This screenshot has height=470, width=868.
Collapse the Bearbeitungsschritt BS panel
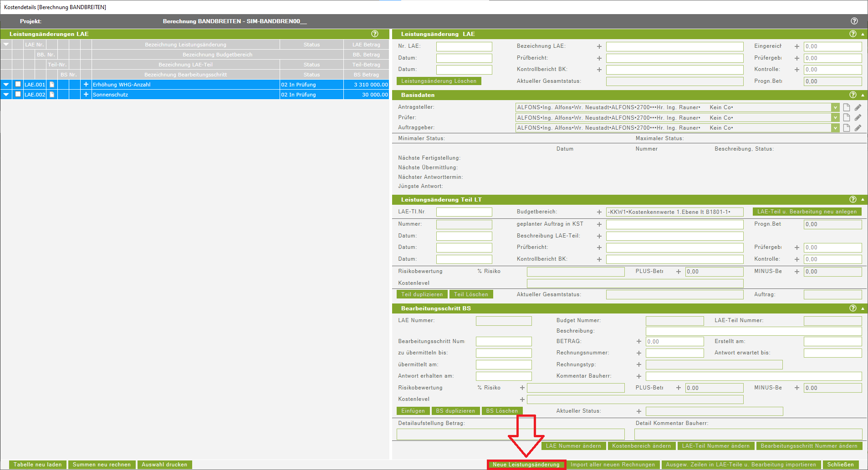point(863,308)
